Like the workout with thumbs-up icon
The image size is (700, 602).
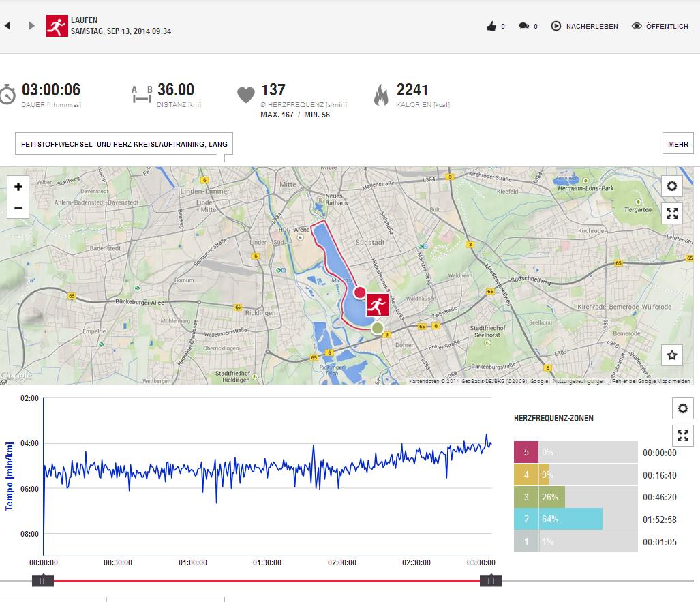click(491, 26)
